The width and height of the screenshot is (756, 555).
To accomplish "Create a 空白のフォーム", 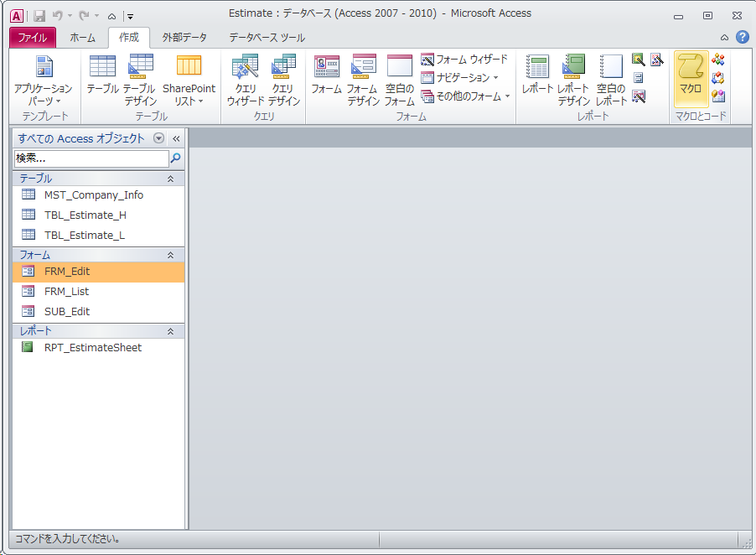I will point(400,80).
